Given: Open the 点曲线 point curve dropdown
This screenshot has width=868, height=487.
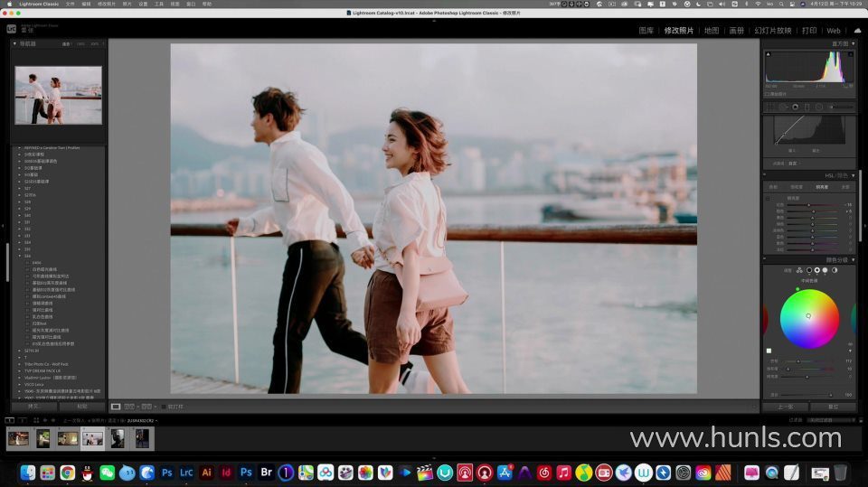Looking at the screenshot, I should tap(795, 164).
